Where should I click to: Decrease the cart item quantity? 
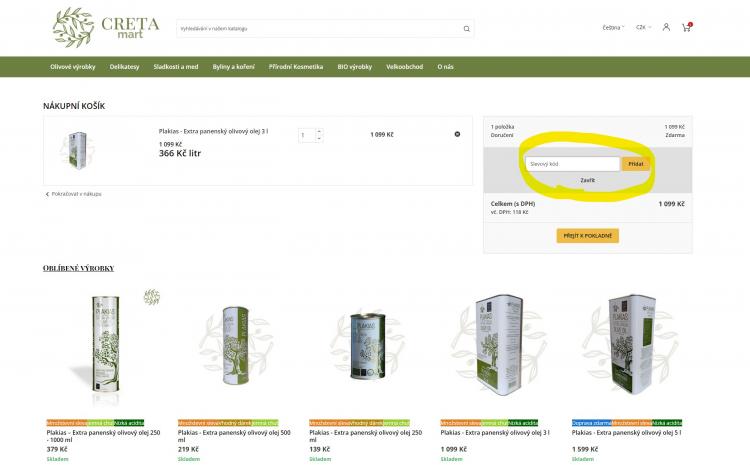click(319, 138)
